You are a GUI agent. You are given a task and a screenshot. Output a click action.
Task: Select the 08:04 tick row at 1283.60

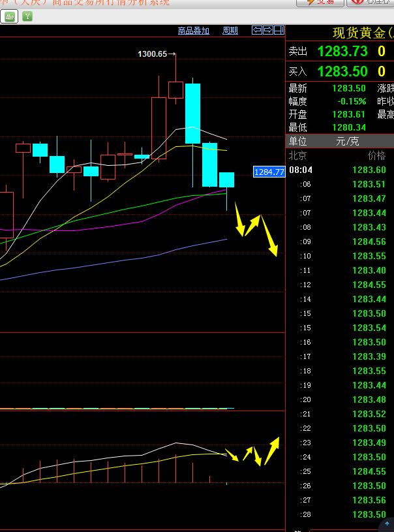point(340,170)
